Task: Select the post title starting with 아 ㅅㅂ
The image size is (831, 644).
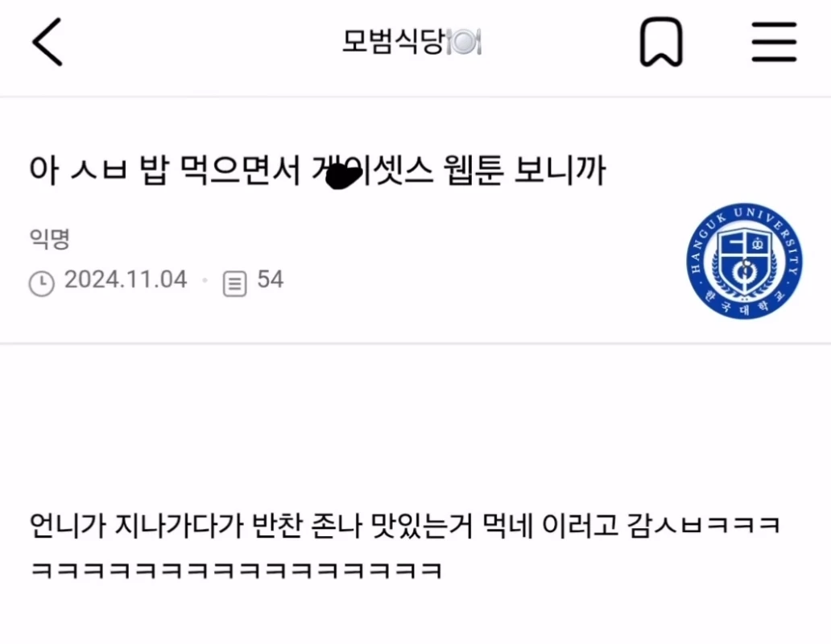Action: click(x=317, y=171)
